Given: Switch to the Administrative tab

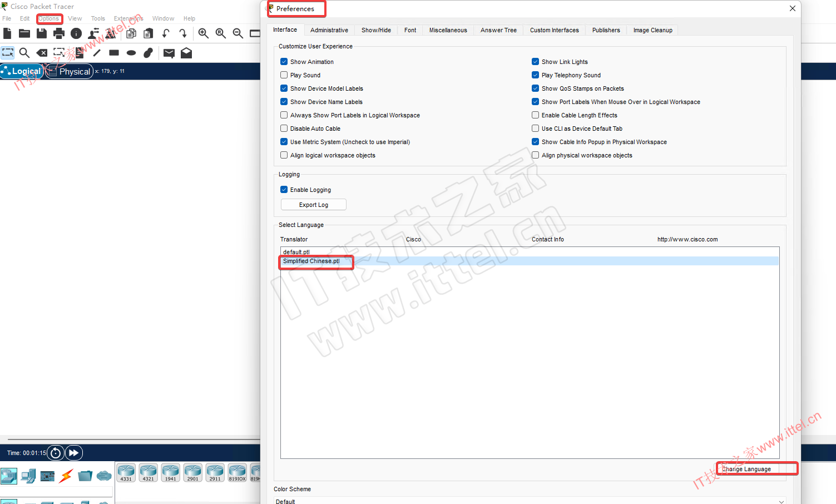Looking at the screenshot, I should pos(329,30).
